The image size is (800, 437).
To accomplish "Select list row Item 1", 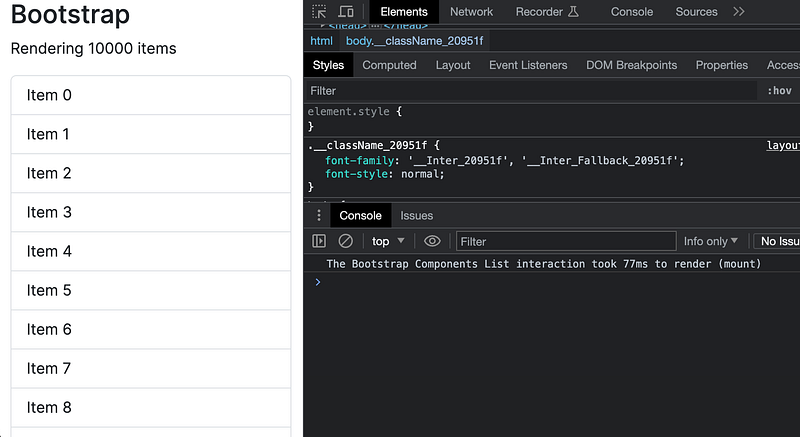I will click(x=151, y=134).
